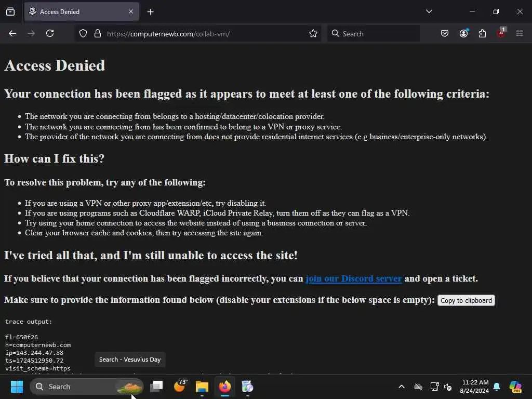Restore down the Firefox window

click(x=496, y=11)
